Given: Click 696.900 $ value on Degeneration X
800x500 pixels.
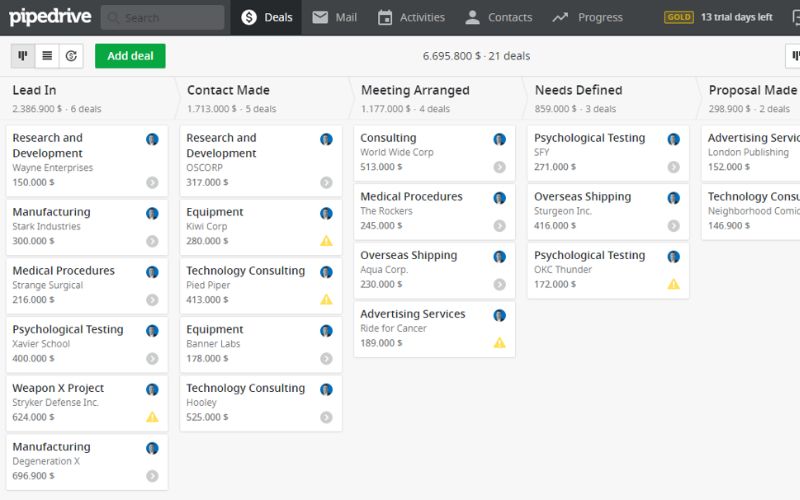Looking at the screenshot, I should (33, 476).
